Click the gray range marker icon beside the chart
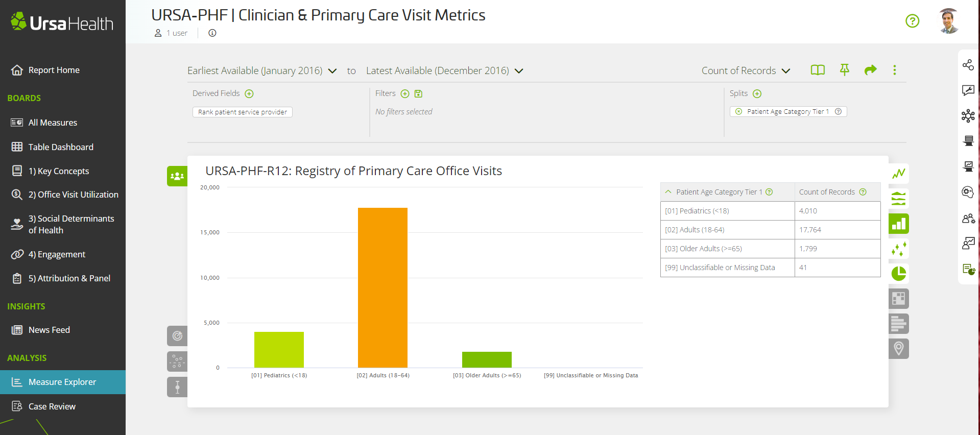980x435 pixels. tap(177, 387)
